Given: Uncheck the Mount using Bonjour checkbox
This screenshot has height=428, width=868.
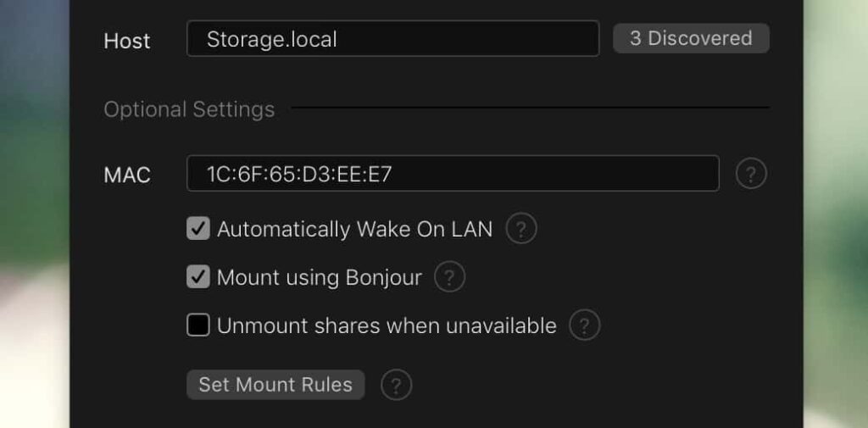Looking at the screenshot, I should coord(198,277).
